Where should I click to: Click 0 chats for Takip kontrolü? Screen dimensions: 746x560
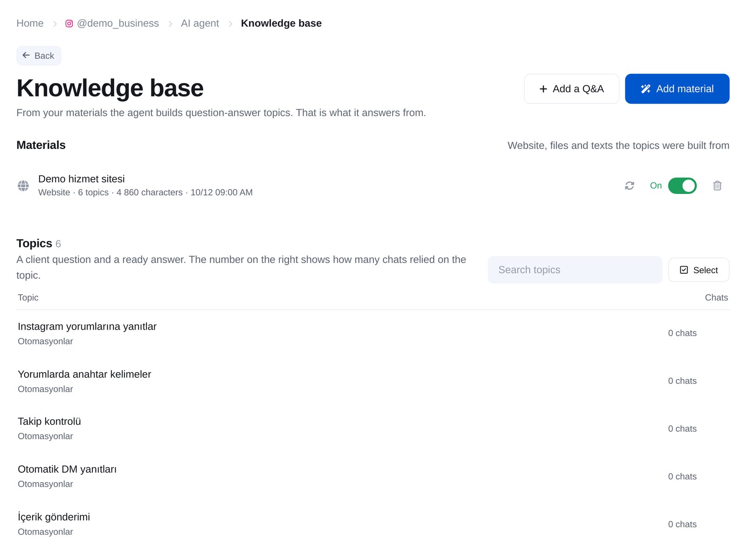[682, 429]
